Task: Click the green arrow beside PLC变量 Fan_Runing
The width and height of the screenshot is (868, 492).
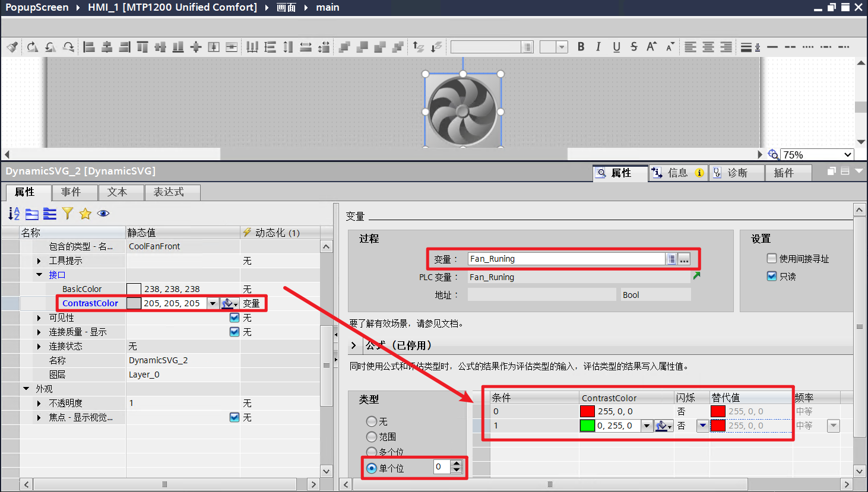Action: pyautogui.click(x=696, y=275)
